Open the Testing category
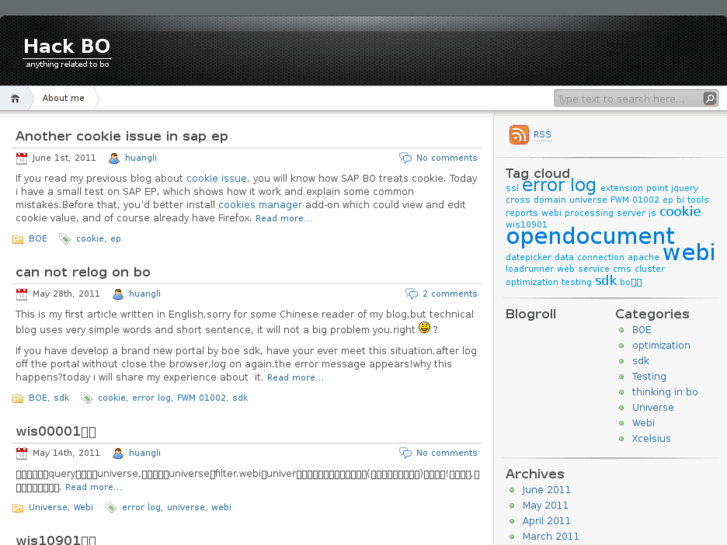The width and height of the screenshot is (727, 545). (x=649, y=377)
